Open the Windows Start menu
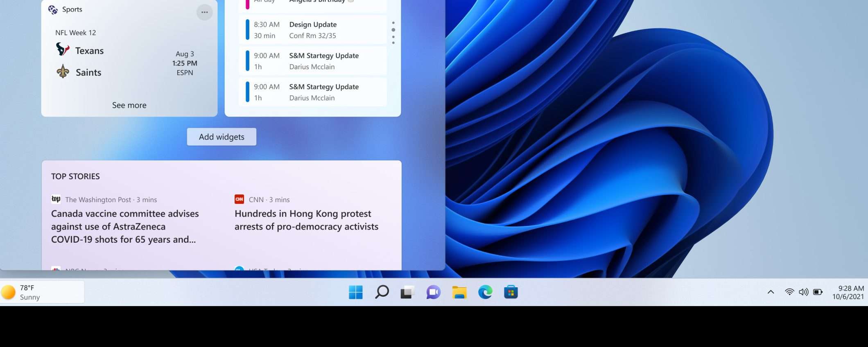 pyautogui.click(x=355, y=292)
